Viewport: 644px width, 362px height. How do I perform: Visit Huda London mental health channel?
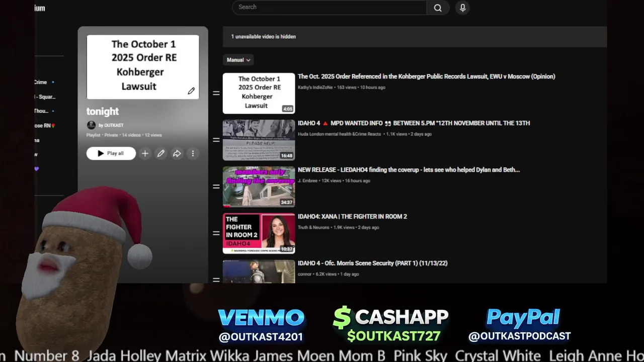pyautogui.click(x=340, y=134)
